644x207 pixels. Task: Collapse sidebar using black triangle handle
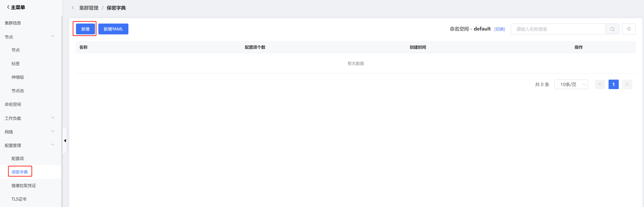(x=65, y=141)
